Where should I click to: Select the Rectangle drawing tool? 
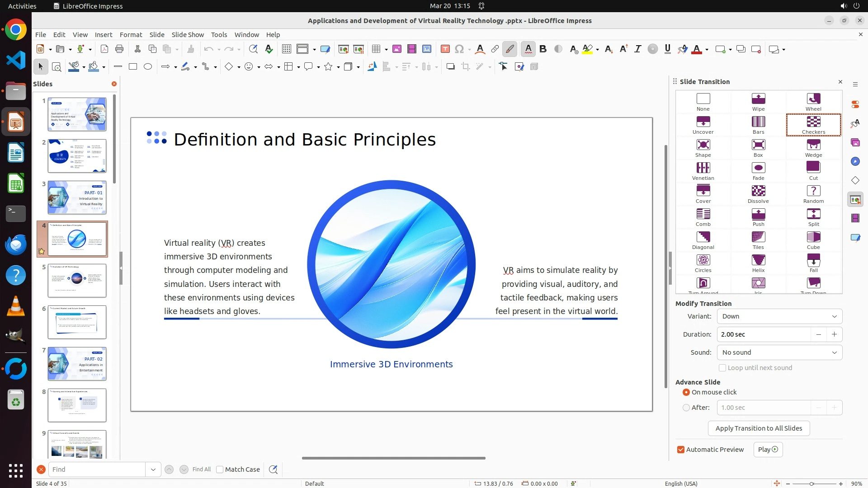click(x=132, y=67)
